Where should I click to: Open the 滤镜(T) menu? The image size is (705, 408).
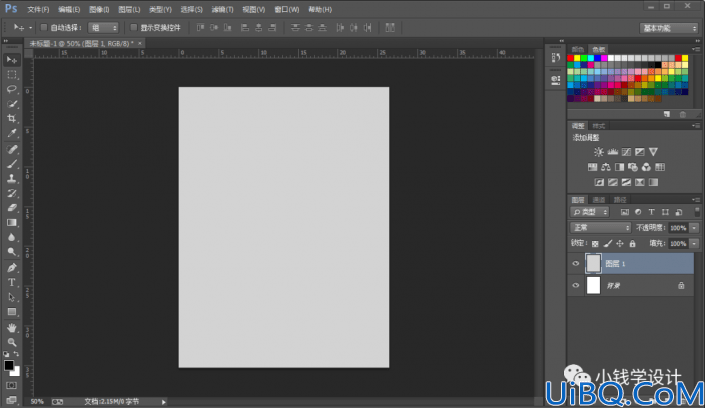(222, 9)
